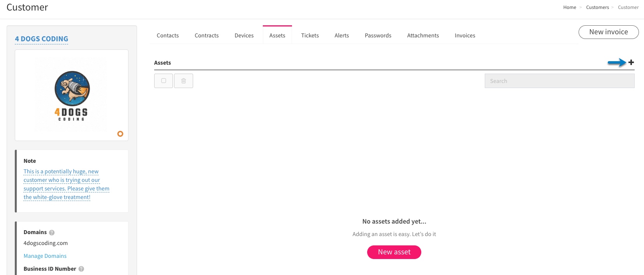This screenshot has width=644, height=275.
Task: Click the Domains label
Action: click(35, 232)
